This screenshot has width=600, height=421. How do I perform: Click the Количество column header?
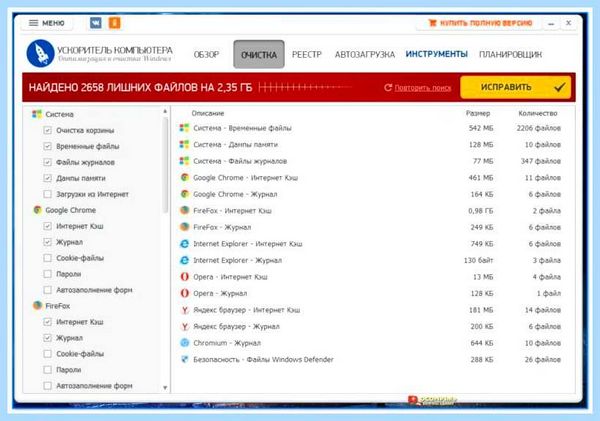[538, 113]
